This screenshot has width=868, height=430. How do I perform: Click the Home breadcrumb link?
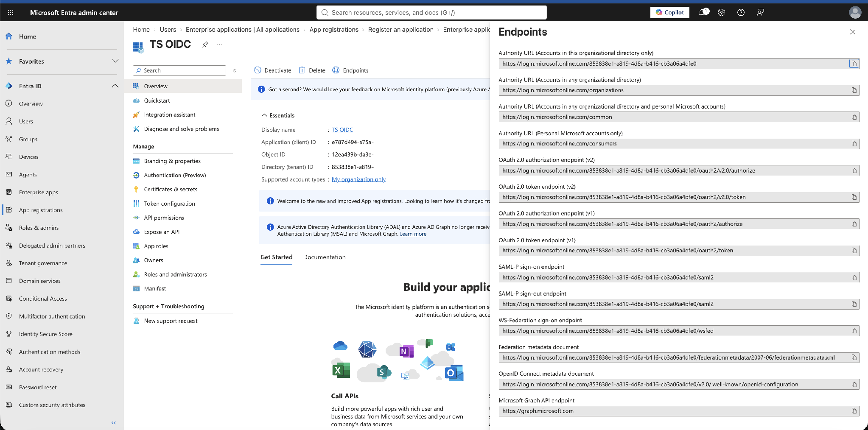[141, 29]
